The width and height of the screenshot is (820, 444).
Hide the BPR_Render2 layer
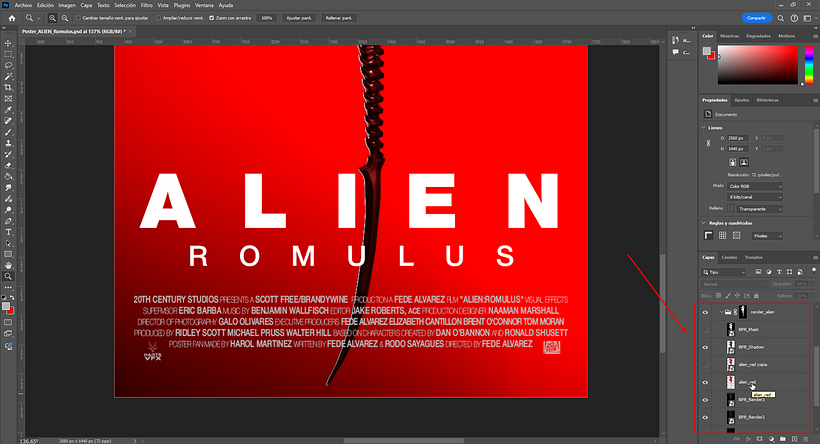(705, 417)
